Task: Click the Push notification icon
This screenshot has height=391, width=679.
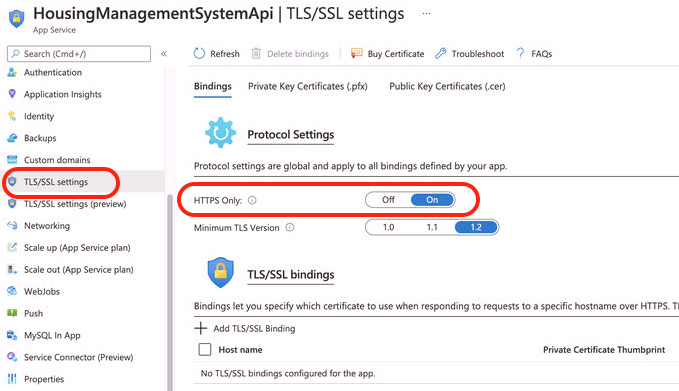Action: coord(12,313)
